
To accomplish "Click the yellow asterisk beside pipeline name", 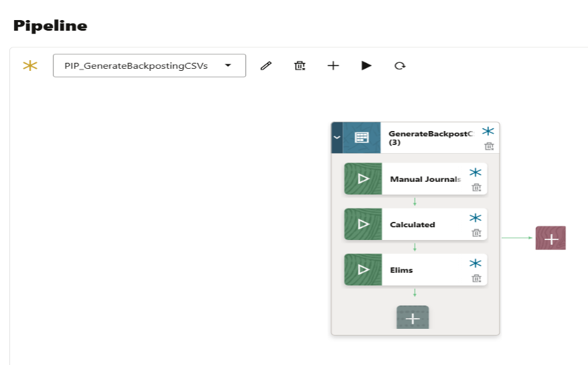I will click(x=30, y=66).
